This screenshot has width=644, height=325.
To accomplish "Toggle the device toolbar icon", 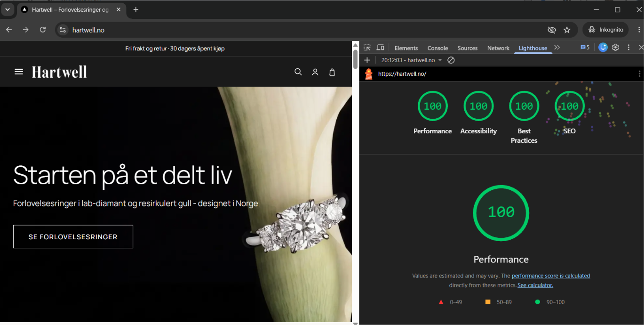I will (381, 48).
